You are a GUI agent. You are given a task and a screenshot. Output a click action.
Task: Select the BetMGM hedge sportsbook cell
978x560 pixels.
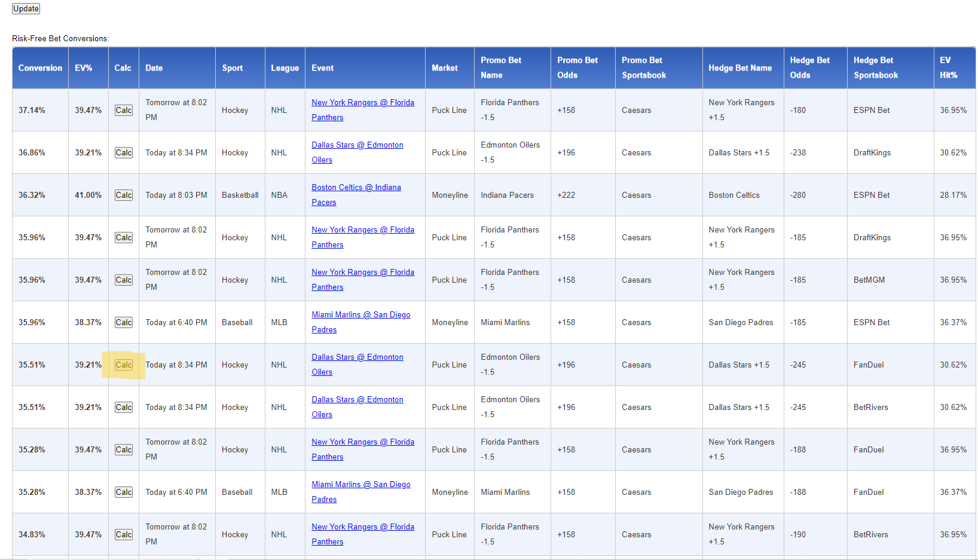890,280
